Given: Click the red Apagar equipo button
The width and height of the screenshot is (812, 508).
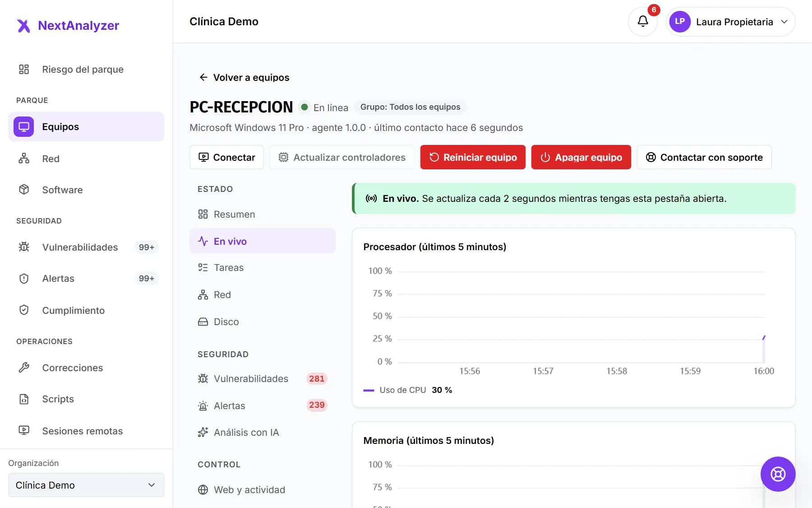Looking at the screenshot, I should tap(581, 157).
